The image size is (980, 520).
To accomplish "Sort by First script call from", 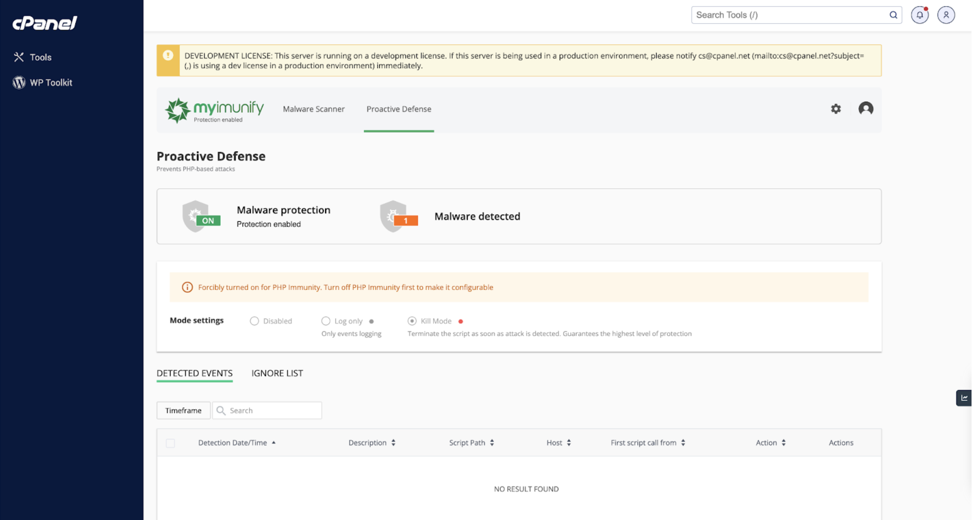I will point(648,443).
